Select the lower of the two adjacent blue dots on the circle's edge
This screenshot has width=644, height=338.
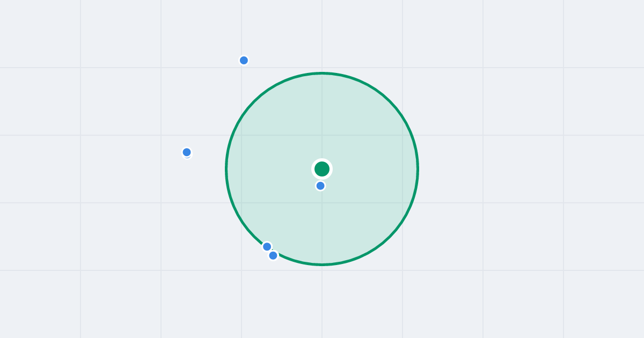[273, 255]
